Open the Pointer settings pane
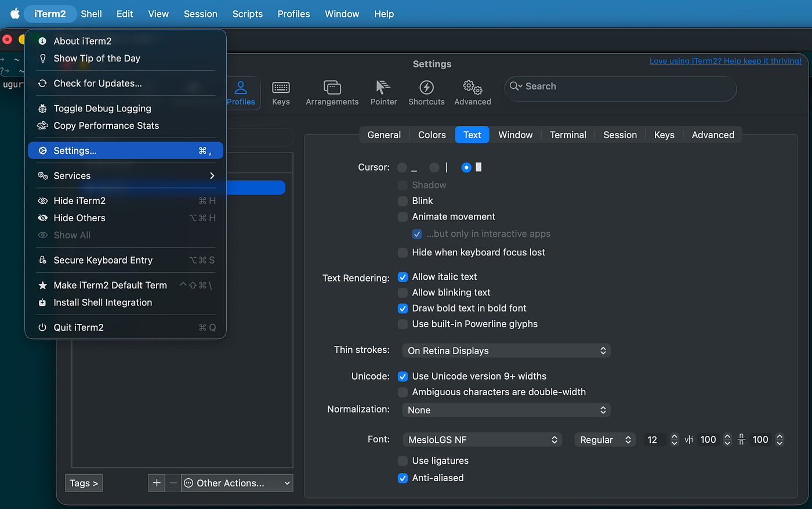812x509 pixels. tap(383, 93)
